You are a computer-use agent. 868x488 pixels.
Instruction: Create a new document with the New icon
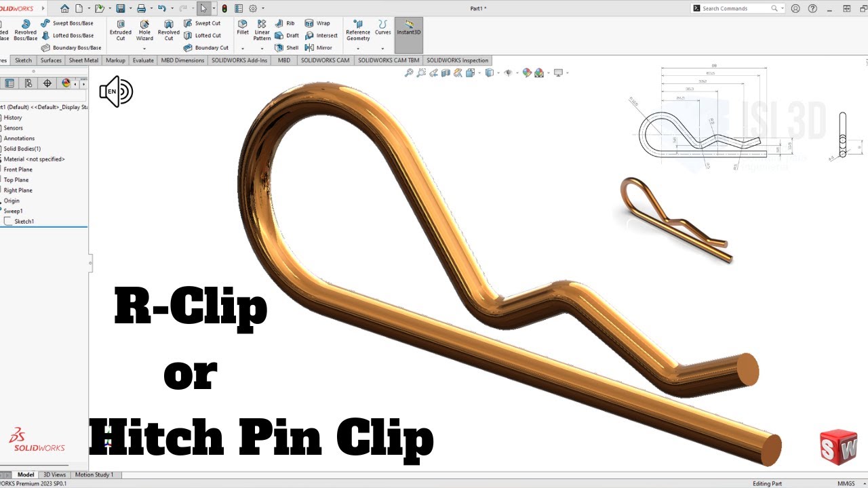click(79, 9)
